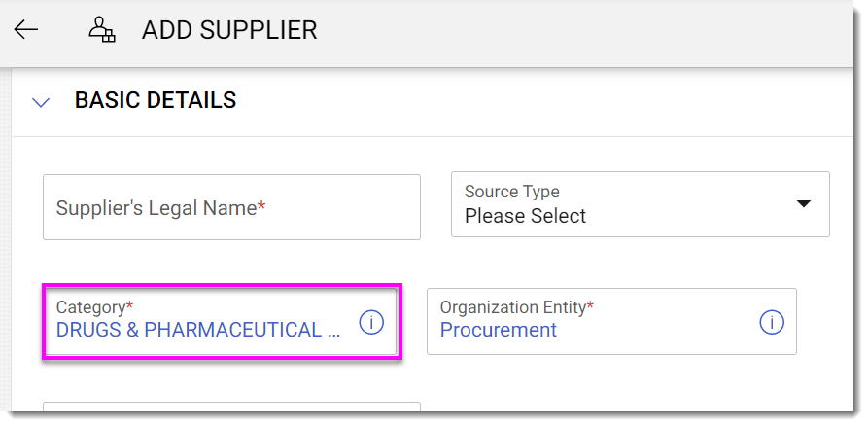Click the asterisk after Supplier's Legal Name
This screenshot has height=426, width=868.
point(261,207)
